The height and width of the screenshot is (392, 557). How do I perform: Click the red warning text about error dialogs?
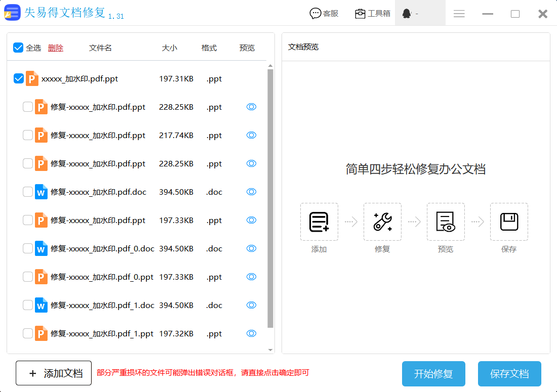point(203,372)
